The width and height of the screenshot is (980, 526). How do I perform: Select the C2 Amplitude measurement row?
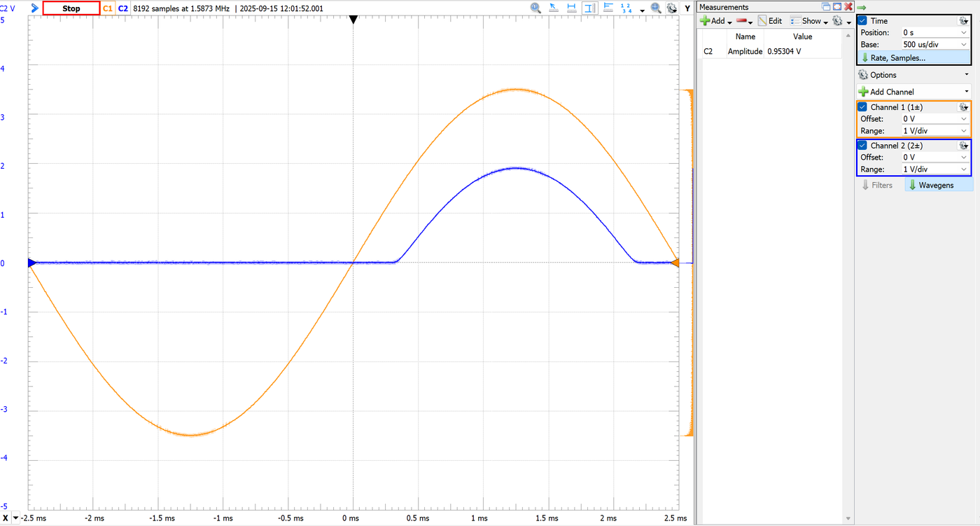click(x=771, y=51)
